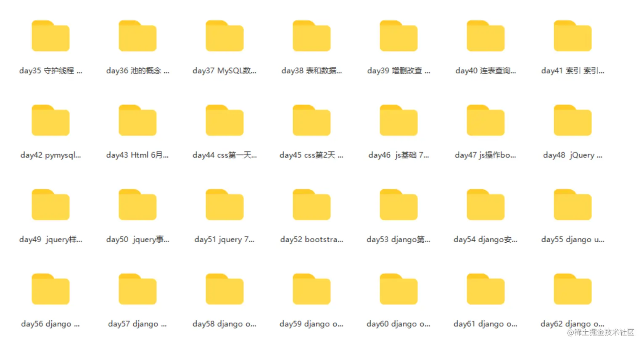
Task: Open the day56 django folder
Action: [50, 289]
